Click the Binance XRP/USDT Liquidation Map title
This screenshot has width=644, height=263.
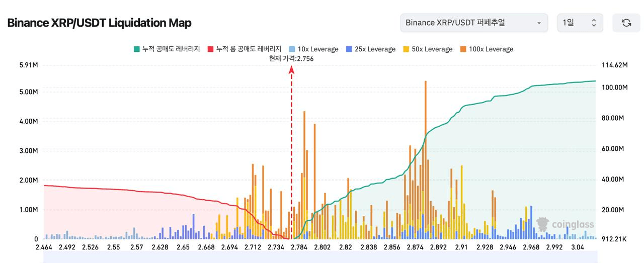click(x=99, y=23)
